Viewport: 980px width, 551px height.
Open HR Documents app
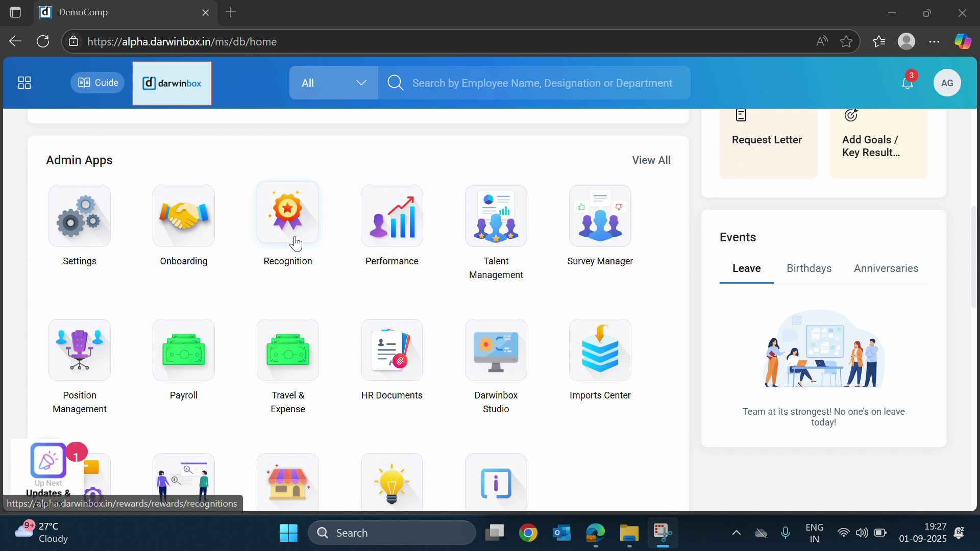(391, 350)
